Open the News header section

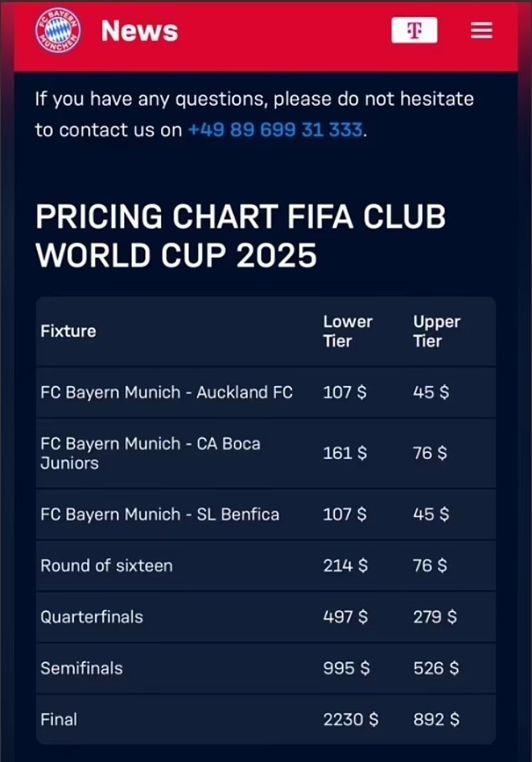pos(139,31)
